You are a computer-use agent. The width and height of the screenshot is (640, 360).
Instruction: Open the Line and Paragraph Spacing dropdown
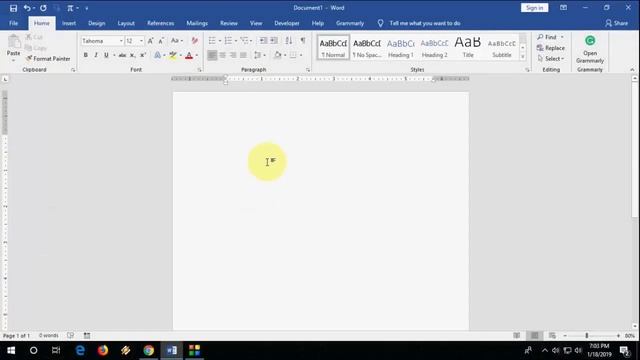click(x=260, y=55)
